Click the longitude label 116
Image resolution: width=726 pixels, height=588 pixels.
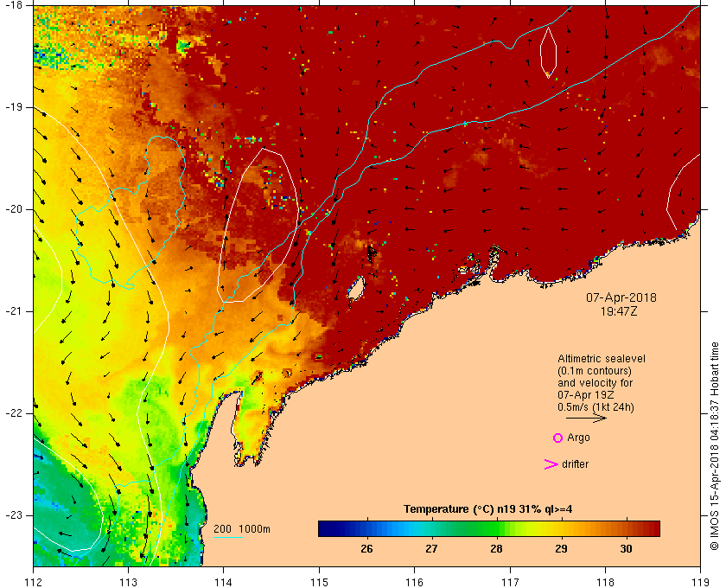pyautogui.click(x=414, y=582)
